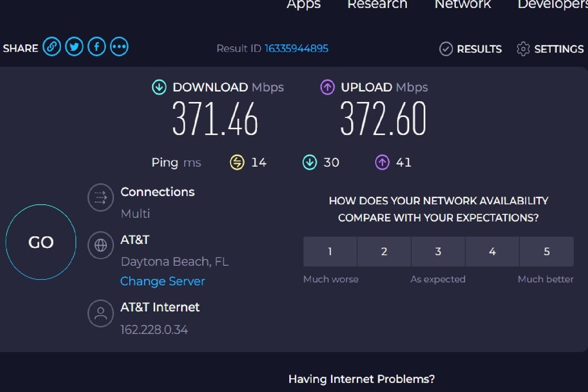Select rating 1 Much worse

(x=330, y=251)
